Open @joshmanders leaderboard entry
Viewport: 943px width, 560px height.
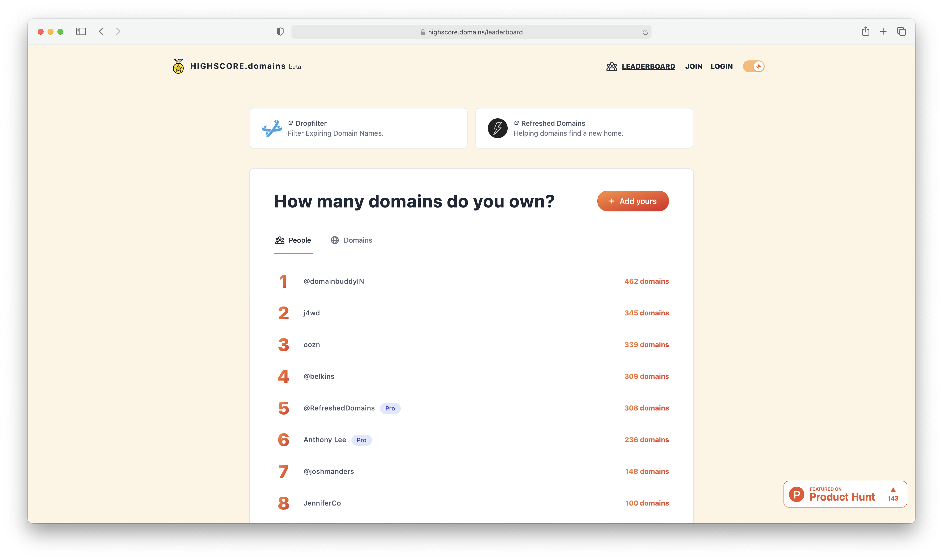[x=329, y=472]
